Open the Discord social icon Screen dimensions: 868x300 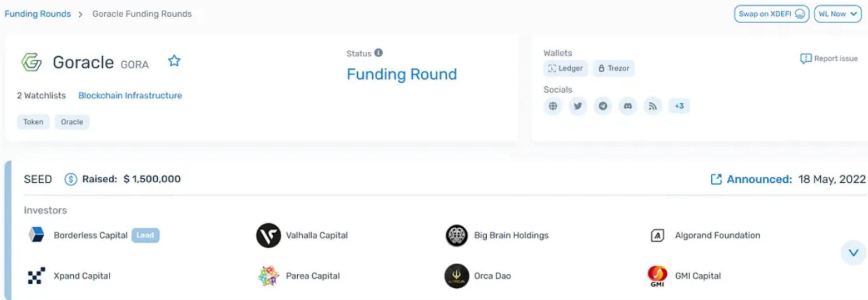coord(628,106)
